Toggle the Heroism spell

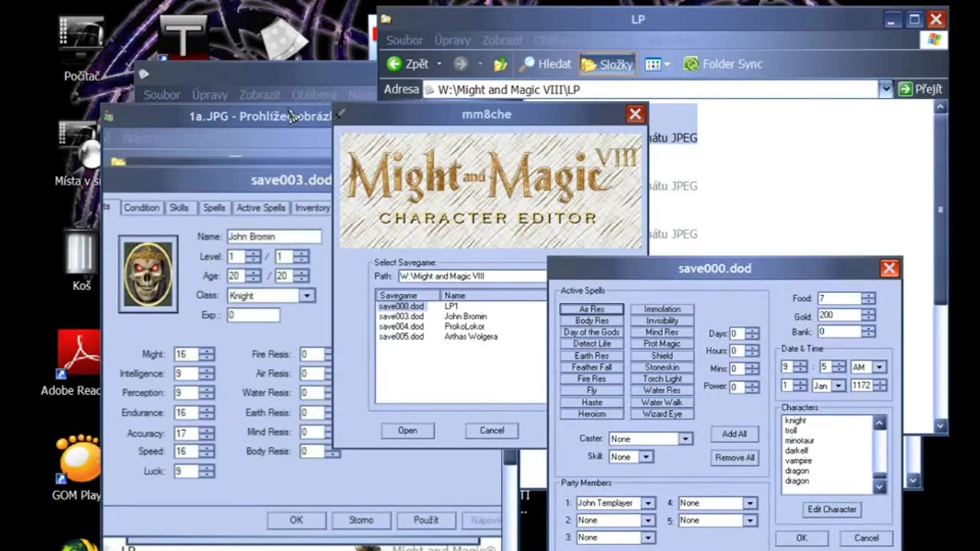(x=592, y=414)
